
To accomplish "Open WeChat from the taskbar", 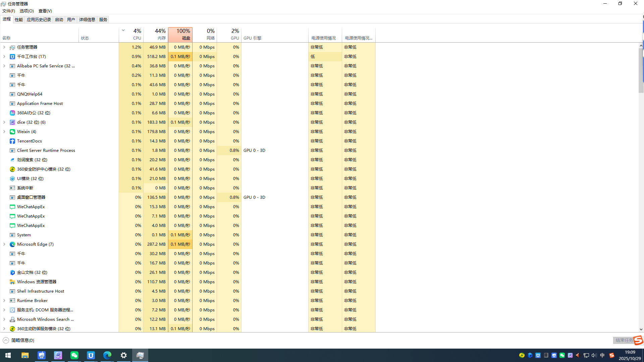I will tap(74, 355).
